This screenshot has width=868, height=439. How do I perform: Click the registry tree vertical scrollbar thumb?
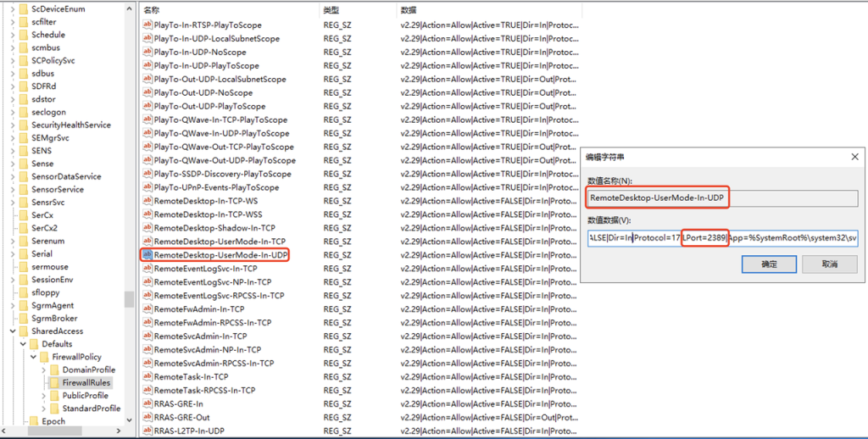(129, 299)
